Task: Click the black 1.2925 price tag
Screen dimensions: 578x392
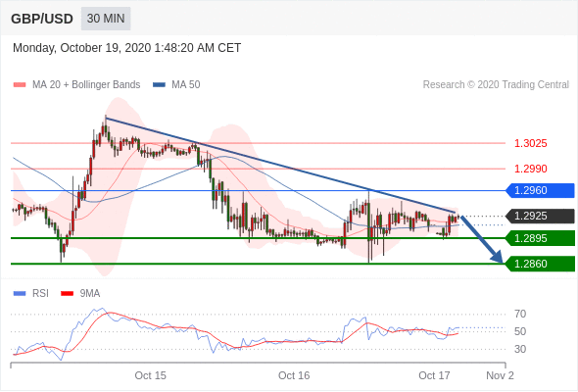Action: tap(540, 217)
